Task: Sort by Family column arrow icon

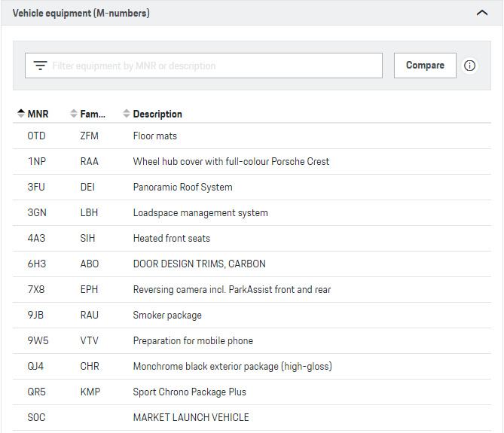Action: pyautogui.click(x=73, y=114)
